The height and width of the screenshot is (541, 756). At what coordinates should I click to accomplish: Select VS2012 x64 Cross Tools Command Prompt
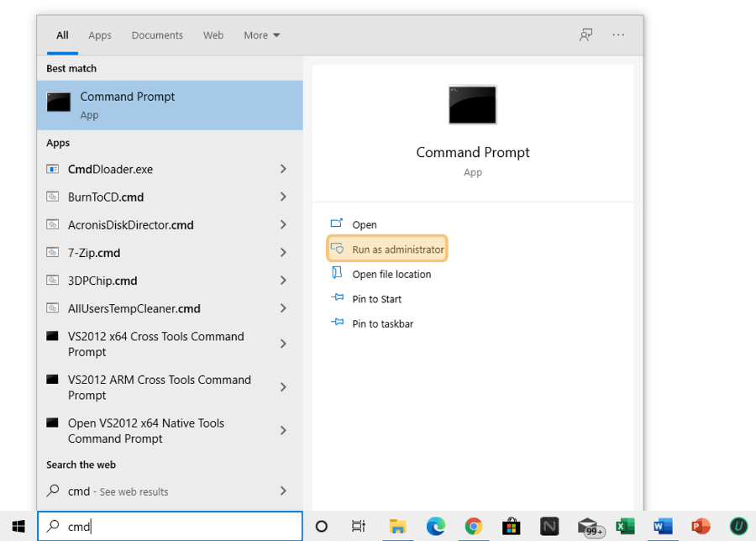click(170, 344)
